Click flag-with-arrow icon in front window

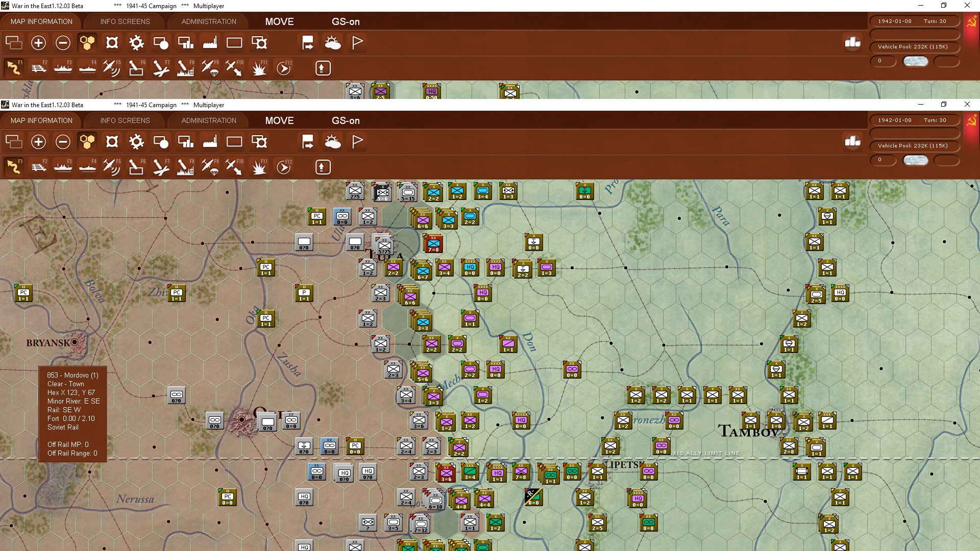click(308, 142)
